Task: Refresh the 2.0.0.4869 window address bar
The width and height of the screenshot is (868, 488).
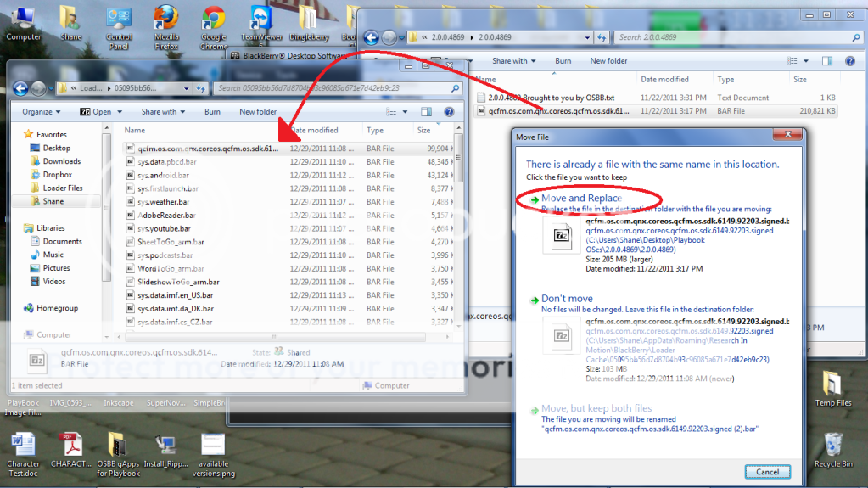Action: pyautogui.click(x=602, y=37)
